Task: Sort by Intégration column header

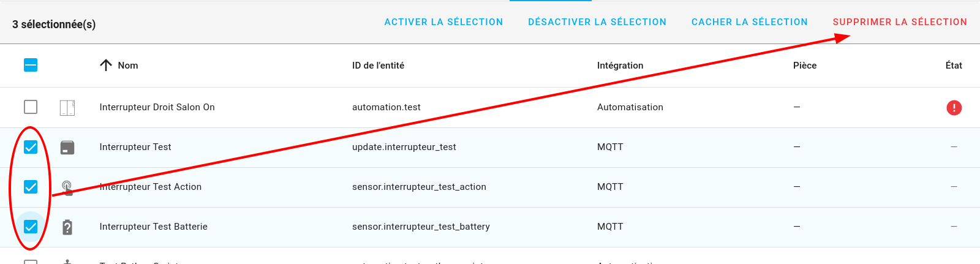Action: click(620, 66)
